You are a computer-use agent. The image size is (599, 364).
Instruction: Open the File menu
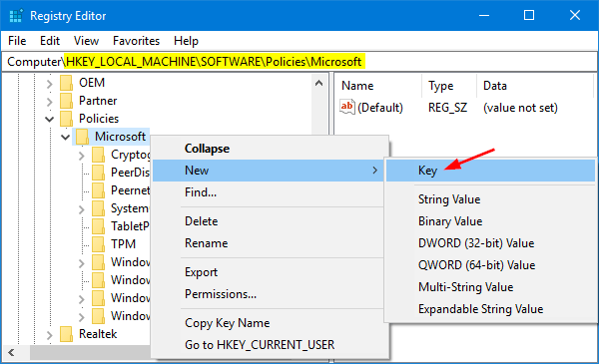point(17,41)
